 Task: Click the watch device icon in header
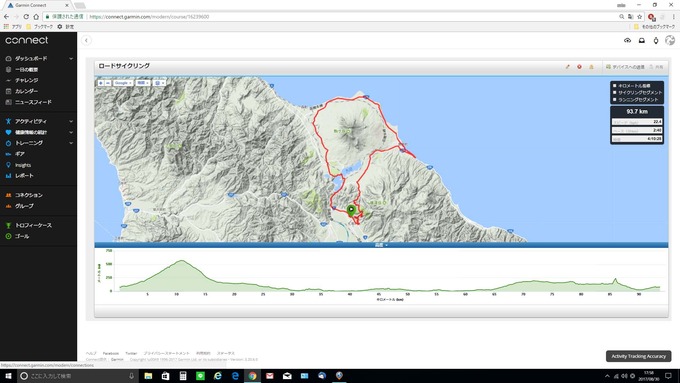[x=656, y=40]
